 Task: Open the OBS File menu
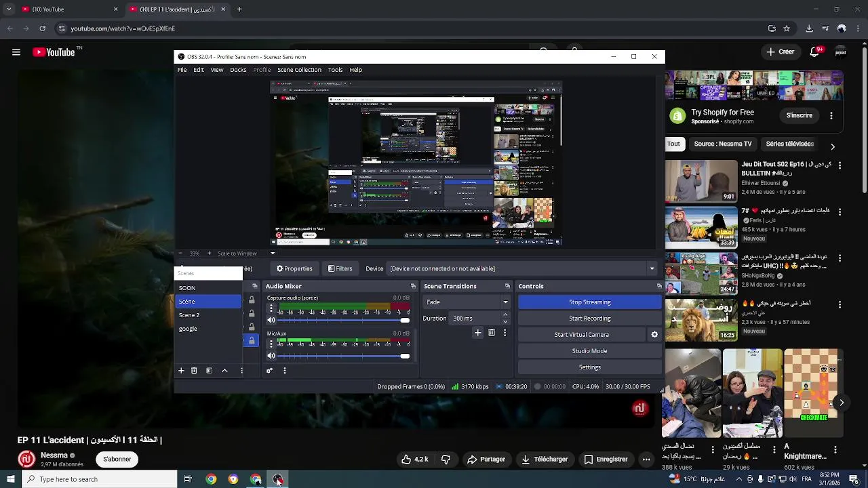coord(182,70)
